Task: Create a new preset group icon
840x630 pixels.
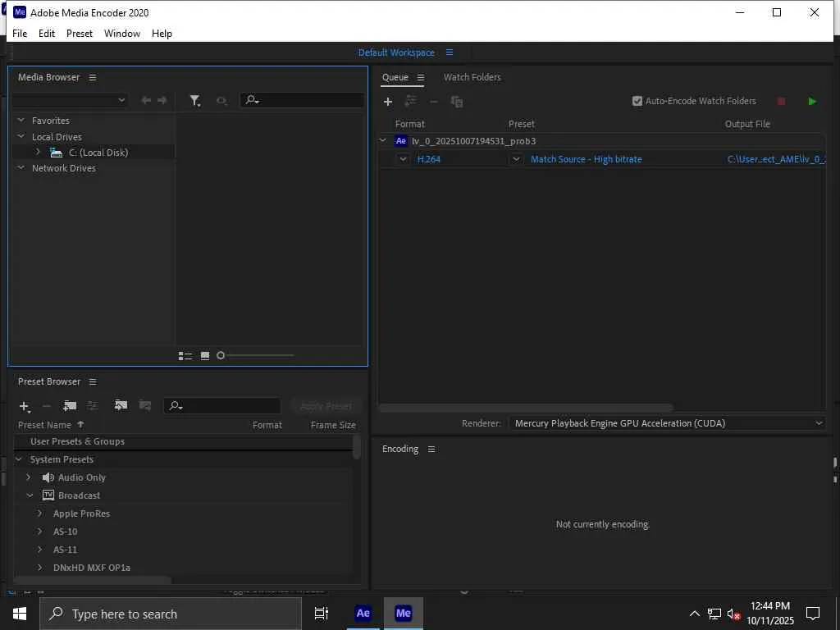Action: (x=70, y=406)
